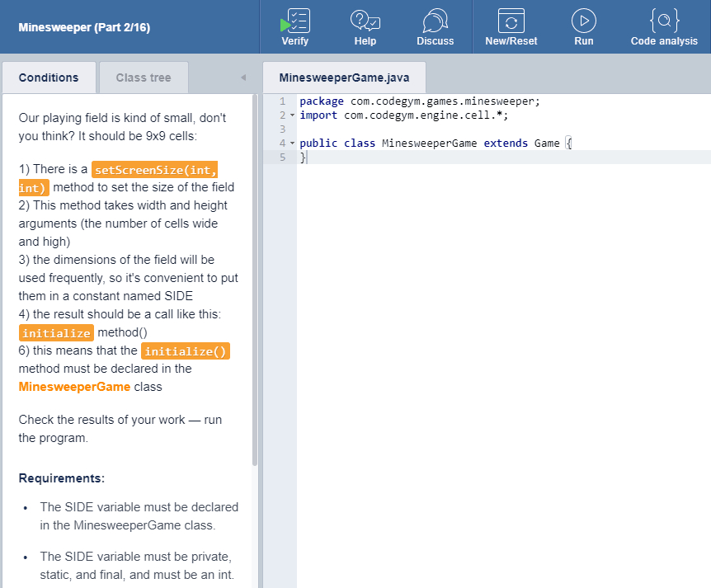Click the highlighted setScreenSize(int, int) code
711x588 pixels.
(x=155, y=170)
